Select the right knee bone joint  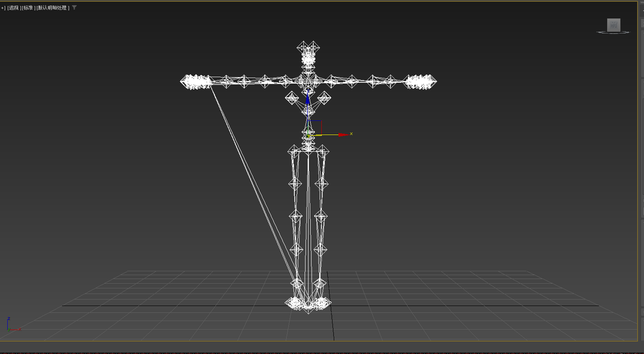pyautogui.click(x=321, y=216)
